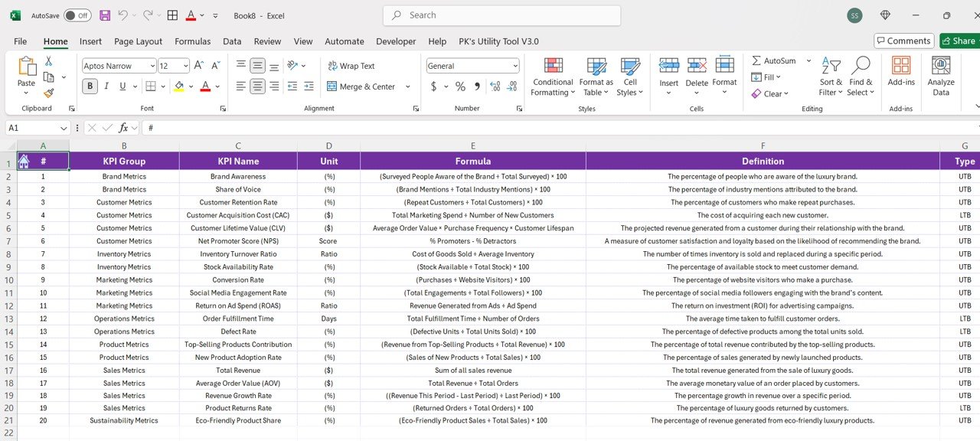Decrease font size with the smaller A icon
The height and width of the screenshot is (441, 980).
click(215, 66)
